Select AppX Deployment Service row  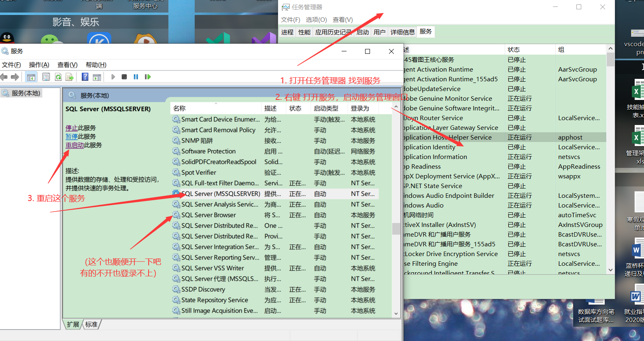[504, 176]
